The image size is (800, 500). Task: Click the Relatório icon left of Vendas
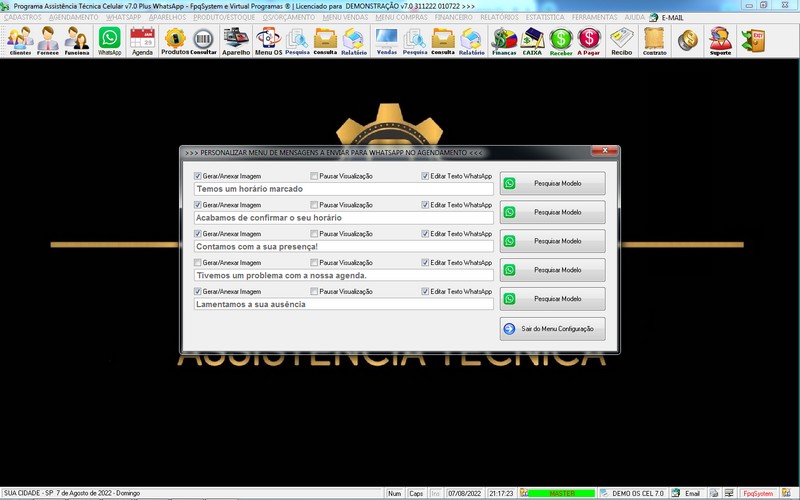354,41
